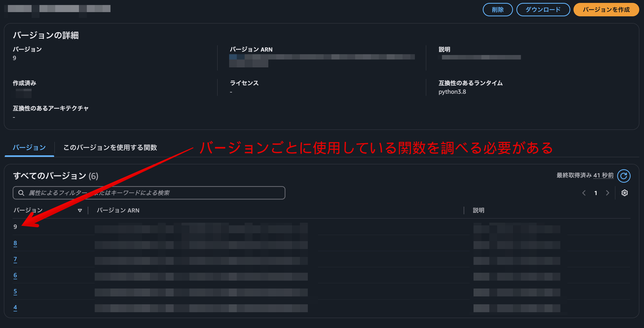Go to the next page chevron
The height and width of the screenshot is (328, 644).
tap(608, 193)
